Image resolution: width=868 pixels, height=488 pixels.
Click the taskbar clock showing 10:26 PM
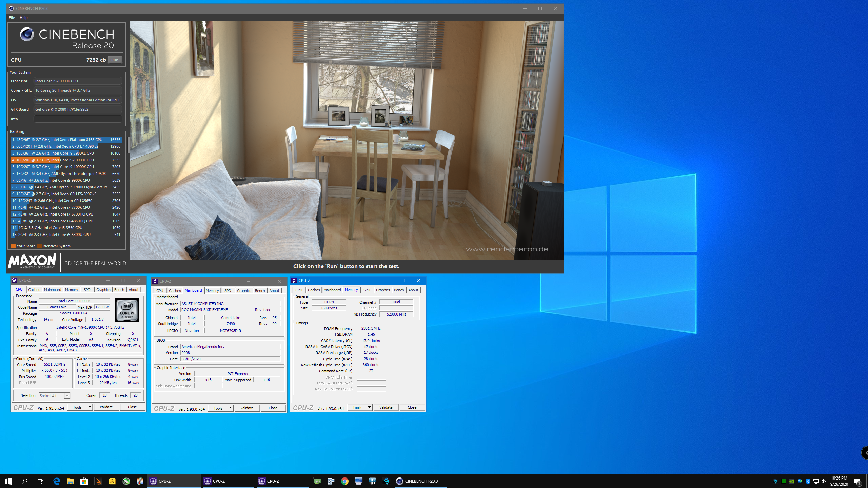point(839,481)
